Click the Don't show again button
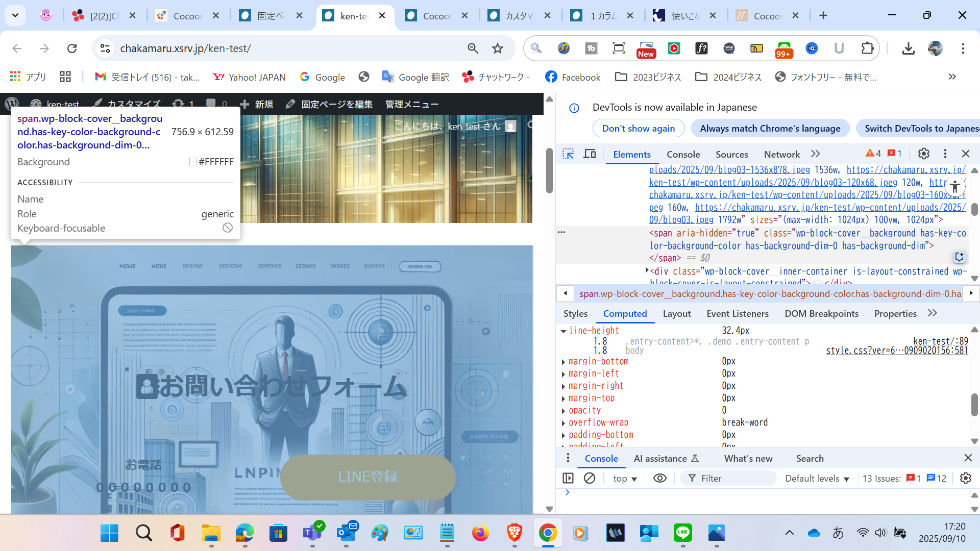The width and height of the screenshot is (980, 551). (638, 128)
